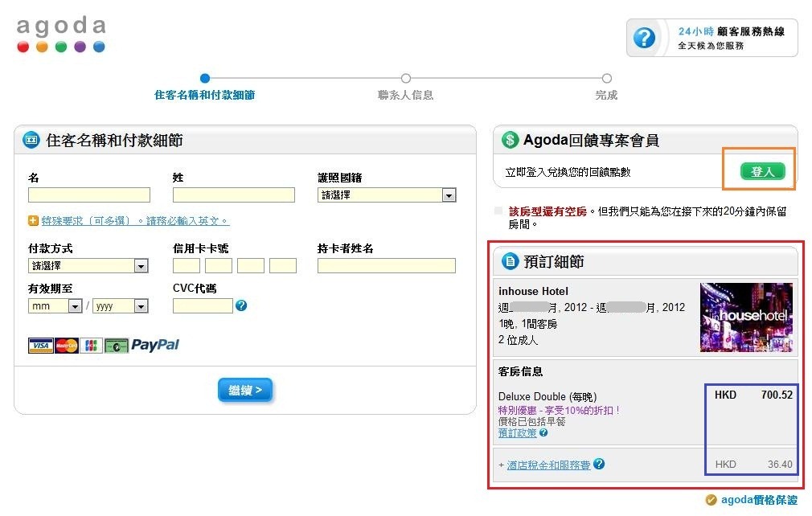Click the agoda價格保證 price guarantee link
This screenshot has width=812, height=516.
(x=759, y=500)
